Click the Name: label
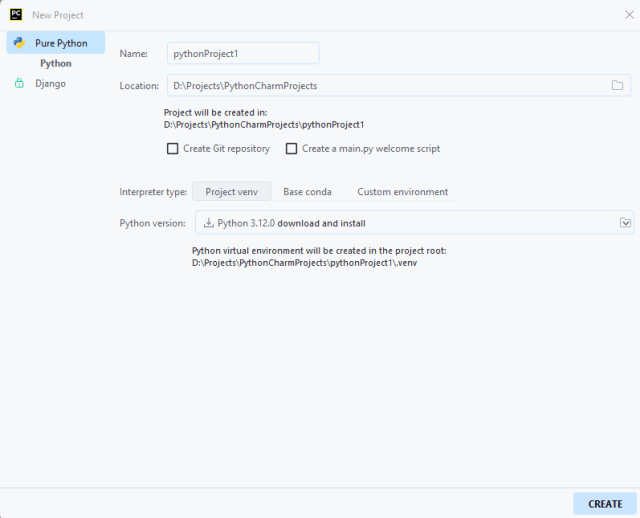Screen dimensions: 640x518 pyautogui.click(x=133, y=53)
